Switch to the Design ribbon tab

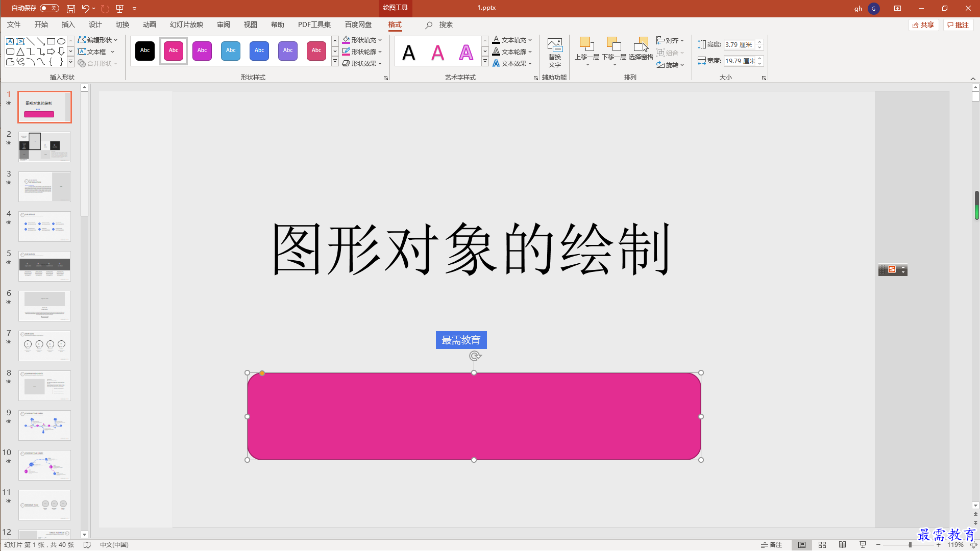coord(95,24)
